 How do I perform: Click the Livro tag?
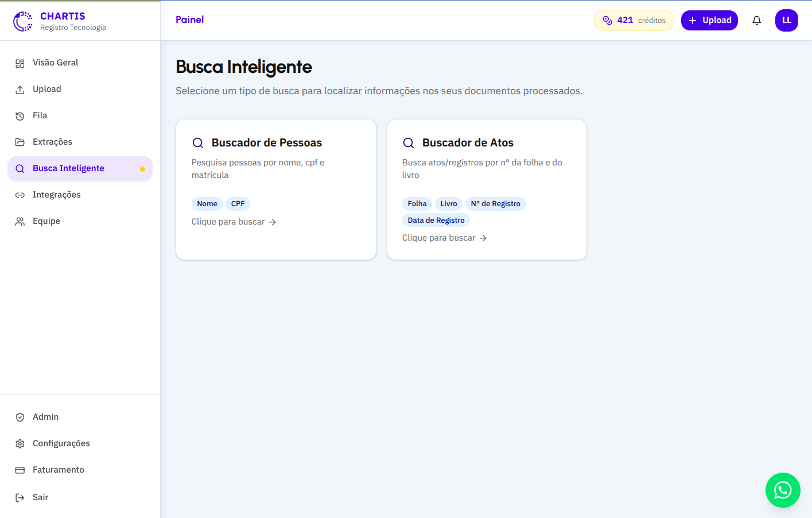(x=449, y=204)
